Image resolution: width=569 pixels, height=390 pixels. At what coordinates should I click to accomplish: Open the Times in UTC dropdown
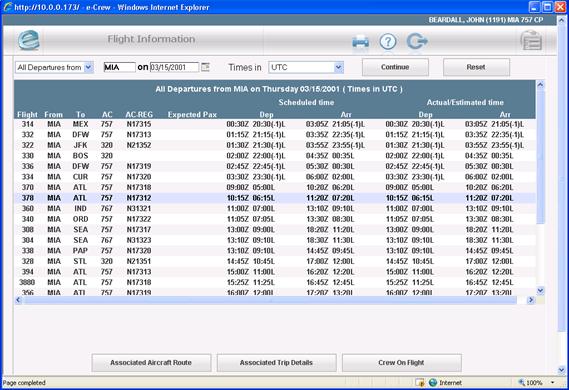[338, 67]
